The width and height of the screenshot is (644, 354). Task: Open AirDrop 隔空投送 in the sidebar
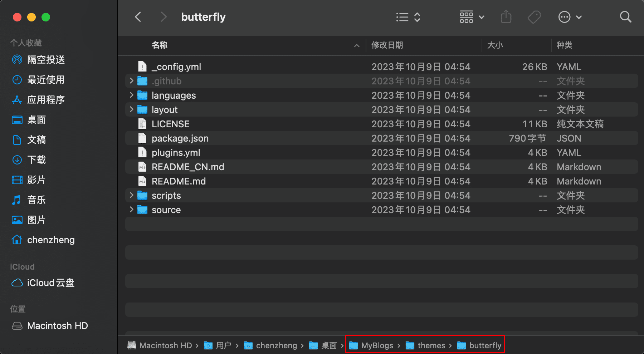[x=38, y=60]
